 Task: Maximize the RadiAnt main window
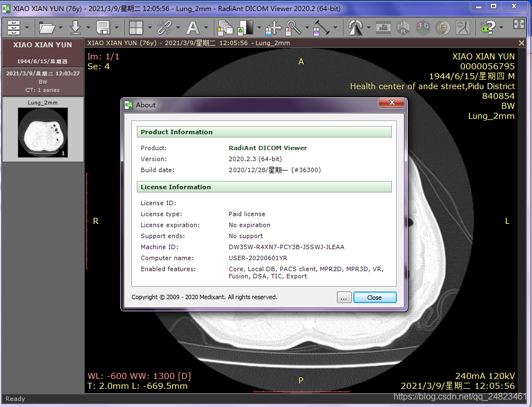pyautogui.click(x=494, y=7)
